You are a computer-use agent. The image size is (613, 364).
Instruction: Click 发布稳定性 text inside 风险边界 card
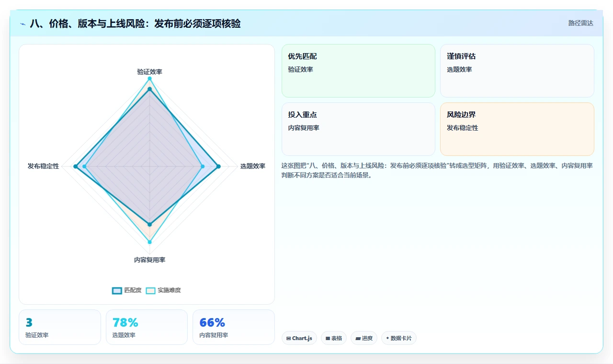click(463, 128)
